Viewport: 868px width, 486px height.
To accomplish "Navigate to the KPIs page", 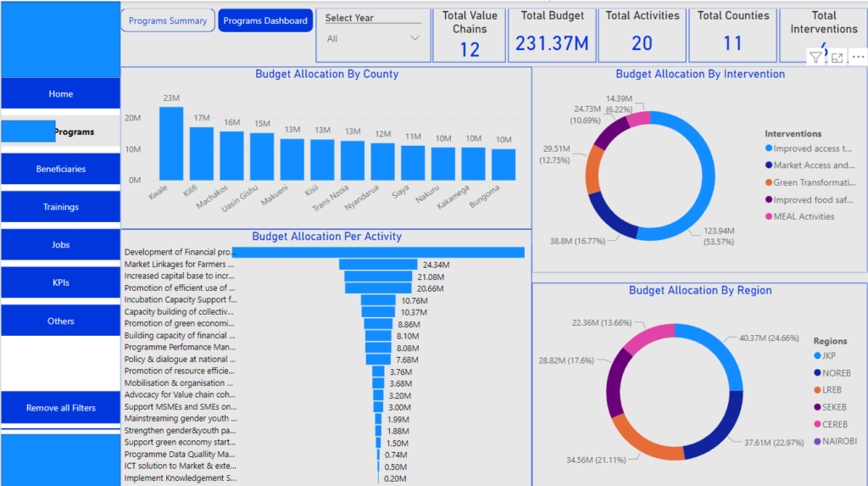I will [61, 282].
